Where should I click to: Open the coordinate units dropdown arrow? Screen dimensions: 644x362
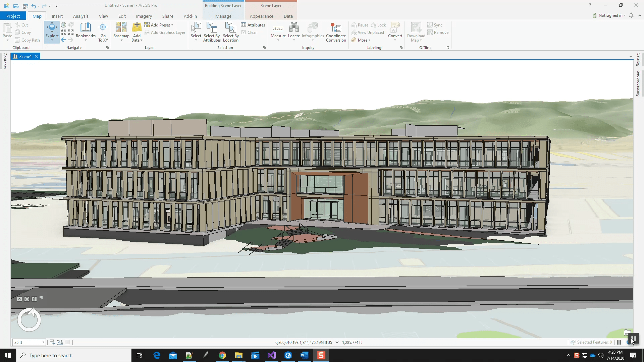click(337, 342)
